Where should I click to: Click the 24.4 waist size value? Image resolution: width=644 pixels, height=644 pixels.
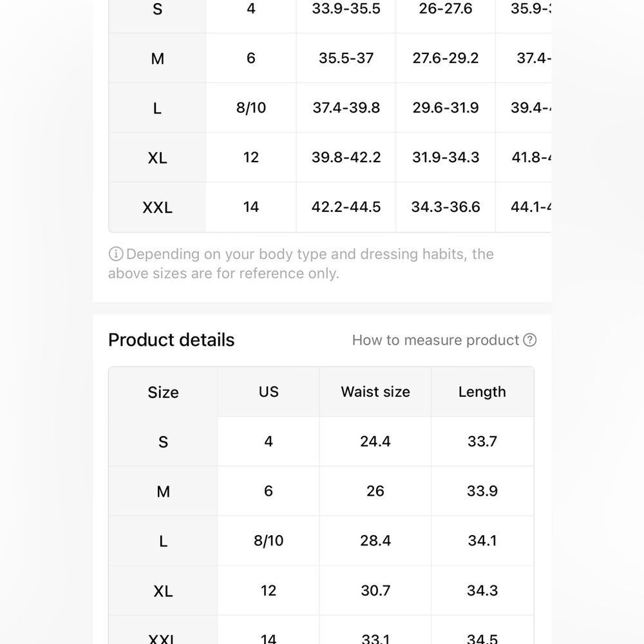375,442
